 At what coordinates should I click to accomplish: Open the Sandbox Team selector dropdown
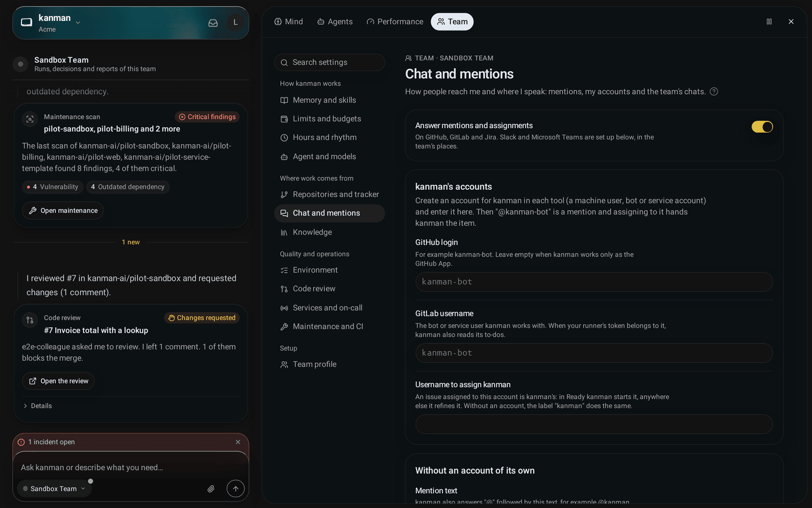(x=54, y=489)
